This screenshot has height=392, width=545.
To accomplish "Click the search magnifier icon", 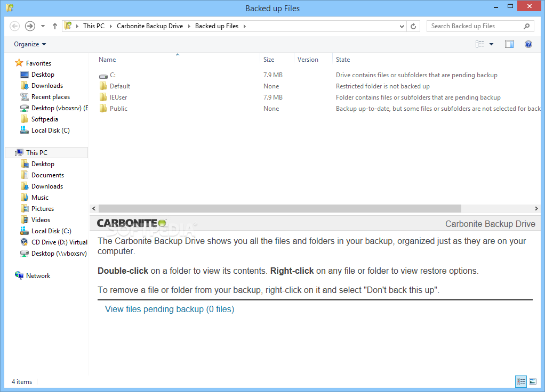I will coord(527,26).
